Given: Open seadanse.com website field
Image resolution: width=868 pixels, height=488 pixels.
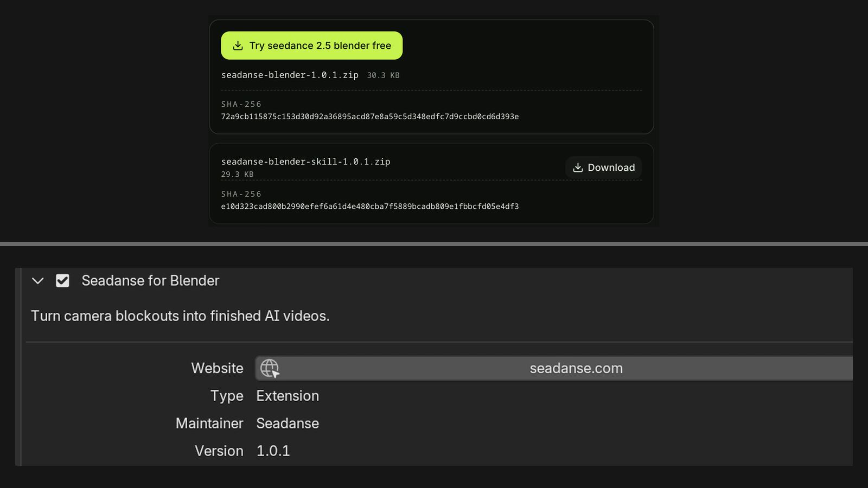Looking at the screenshot, I should (x=554, y=368).
